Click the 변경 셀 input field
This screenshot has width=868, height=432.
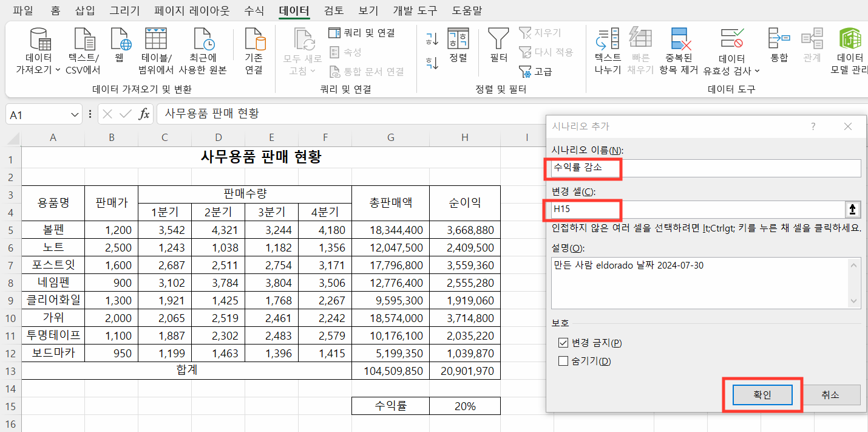[x=698, y=210]
